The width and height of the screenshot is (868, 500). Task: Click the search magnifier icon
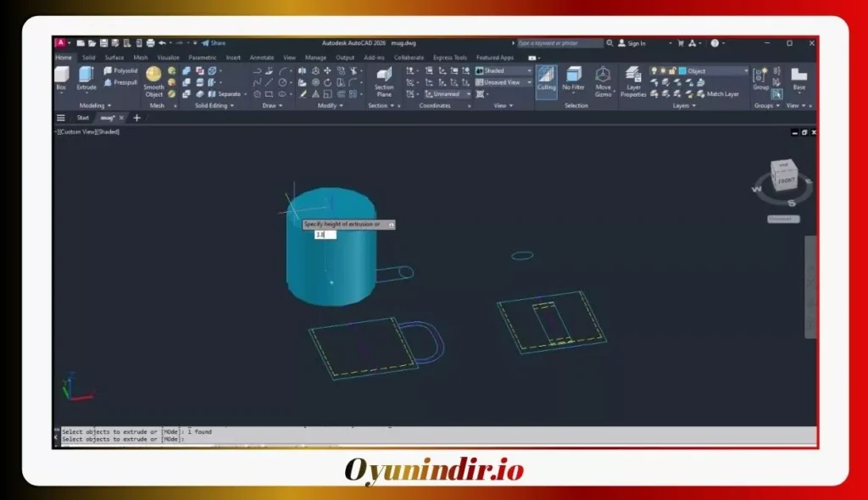(609, 42)
